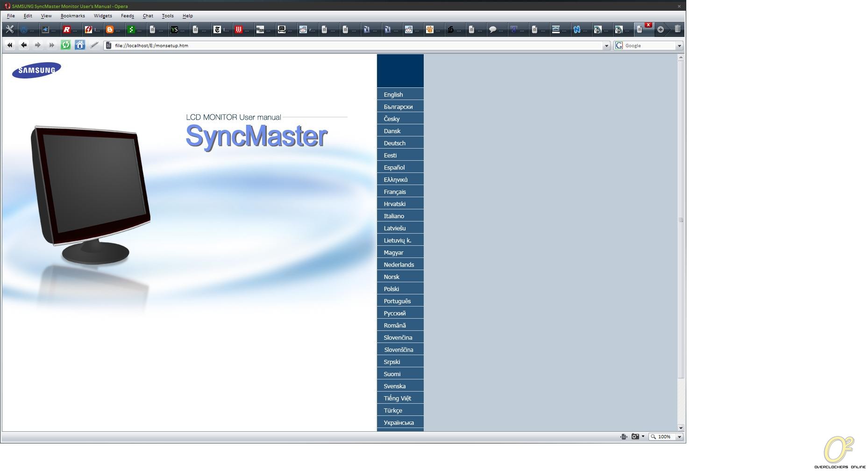Open the View menu
The width and height of the screenshot is (868, 471).
click(46, 16)
